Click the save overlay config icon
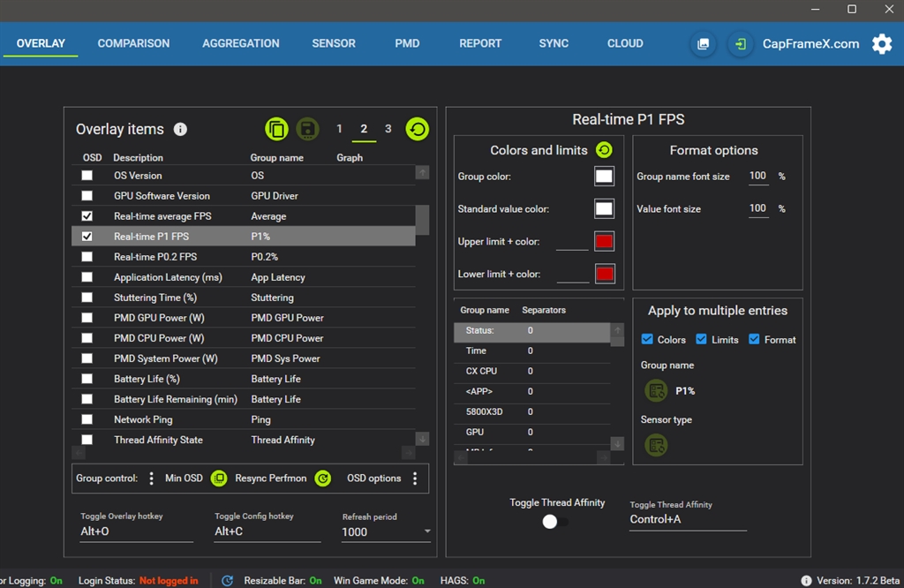904x588 pixels. point(307,129)
